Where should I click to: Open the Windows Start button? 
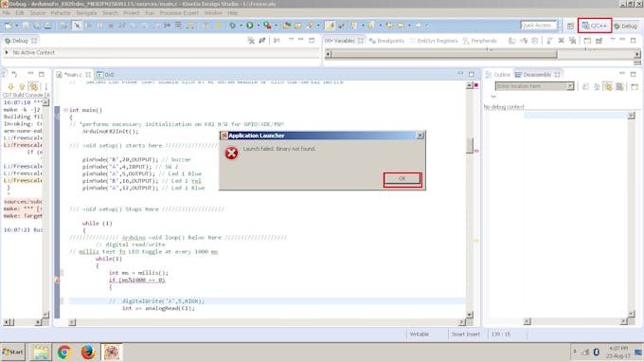[13, 353]
